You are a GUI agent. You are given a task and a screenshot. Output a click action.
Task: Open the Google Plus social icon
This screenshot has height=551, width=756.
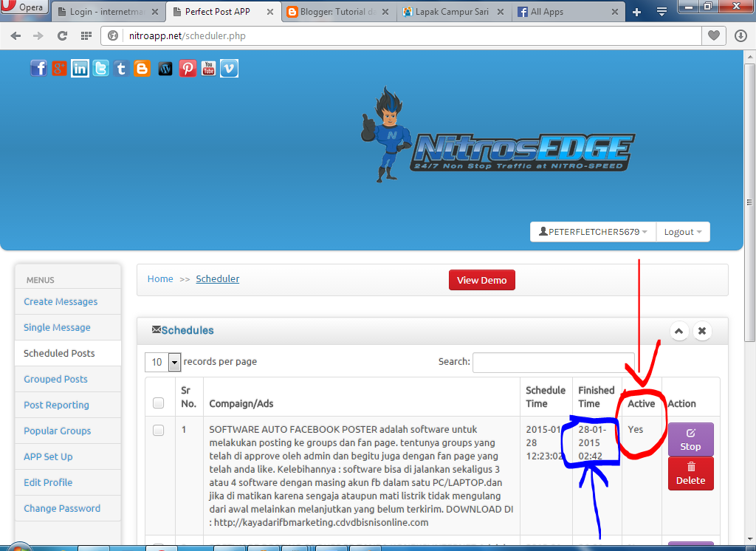(59, 69)
